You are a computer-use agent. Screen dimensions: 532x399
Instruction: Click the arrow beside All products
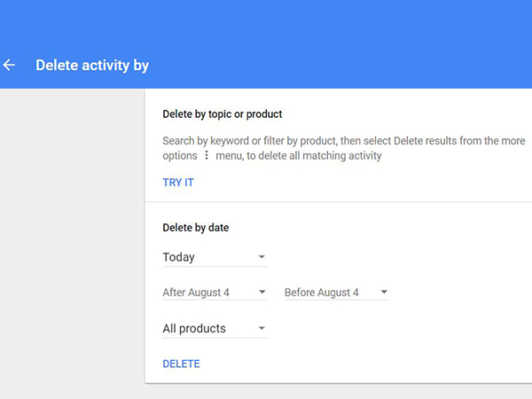(262, 329)
